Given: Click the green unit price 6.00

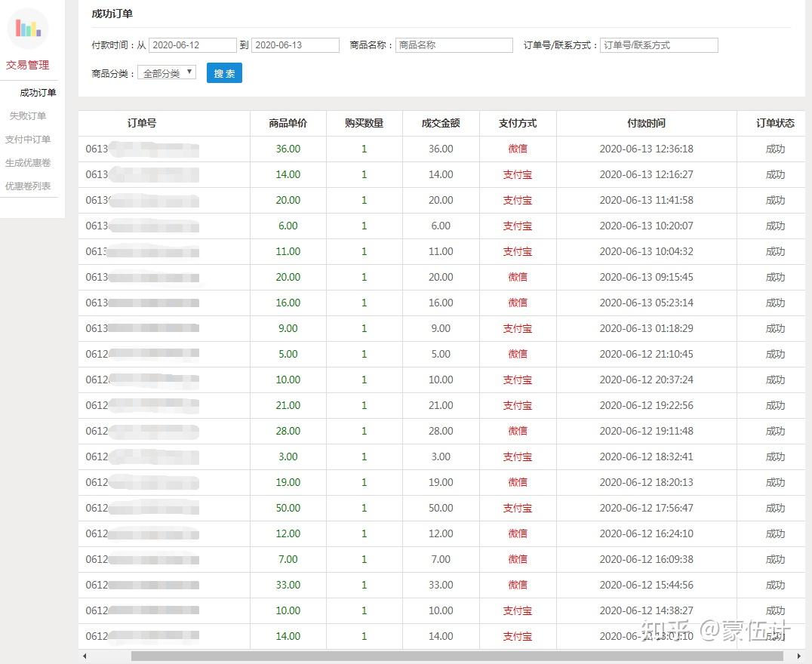Looking at the screenshot, I should [x=288, y=226].
